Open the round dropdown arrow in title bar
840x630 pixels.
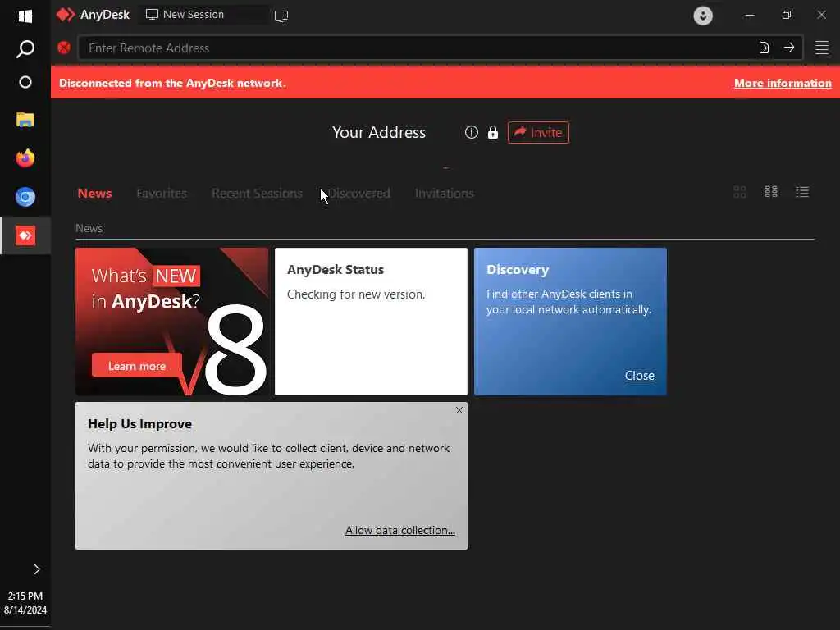(703, 15)
